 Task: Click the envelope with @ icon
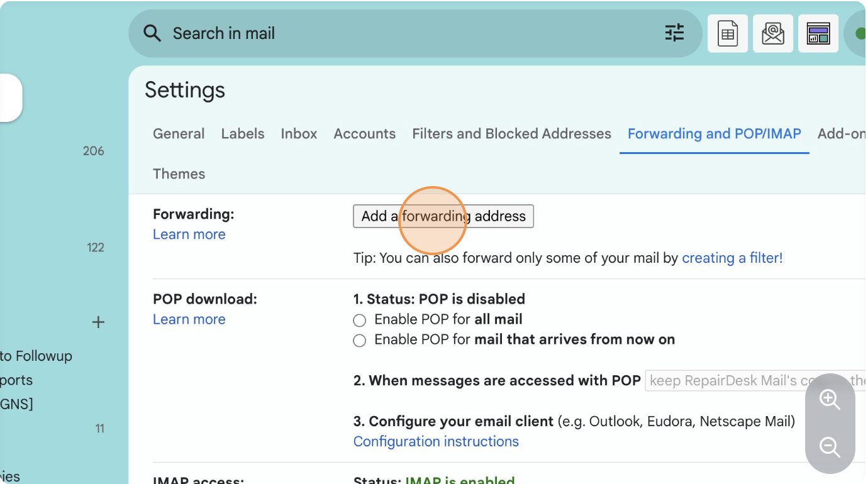[x=773, y=33]
